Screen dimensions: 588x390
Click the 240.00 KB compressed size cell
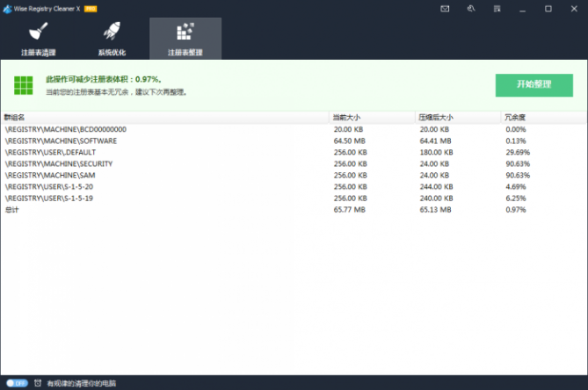pyautogui.click(x=436, y=199)
